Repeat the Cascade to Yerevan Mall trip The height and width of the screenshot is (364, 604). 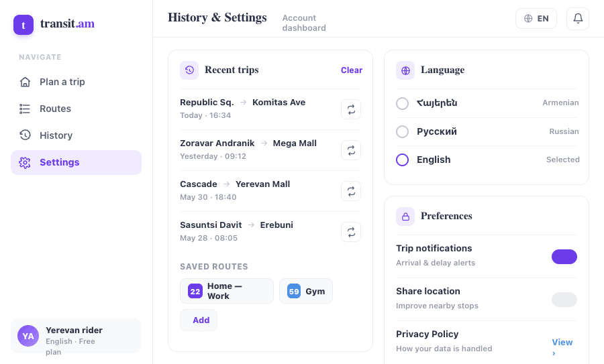(x=351, y=191)
